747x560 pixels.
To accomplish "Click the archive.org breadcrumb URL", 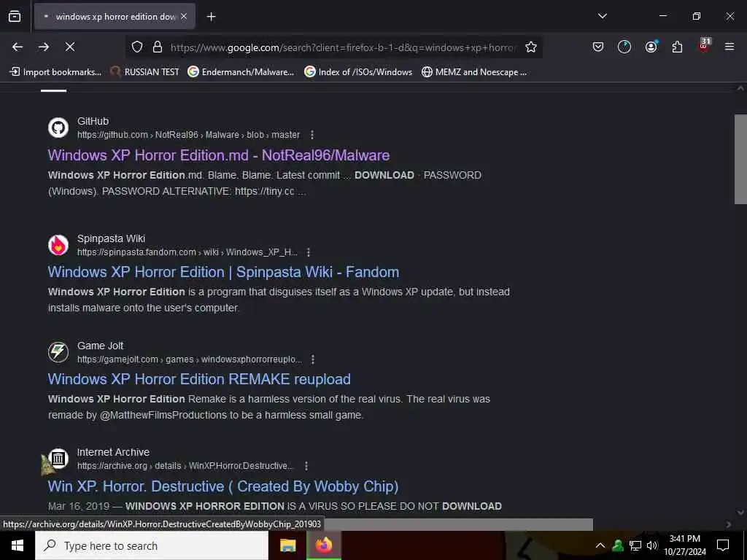I will click(x=185, y=466).
